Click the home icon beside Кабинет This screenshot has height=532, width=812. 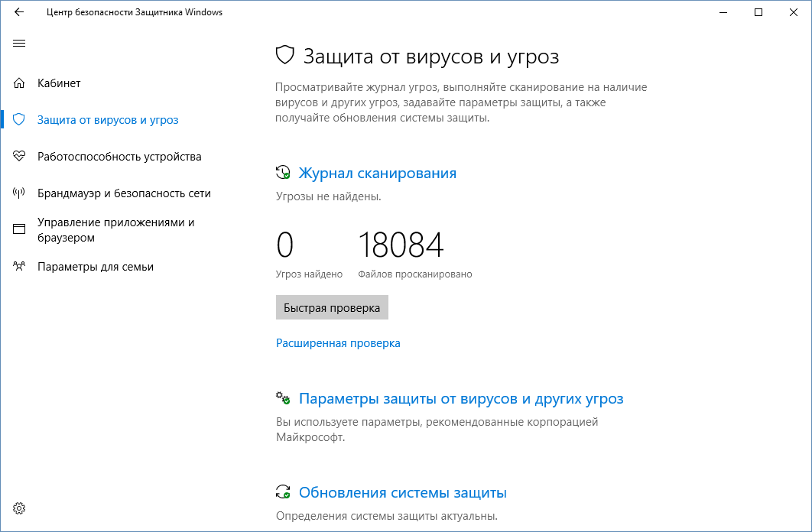coord(19,83)
